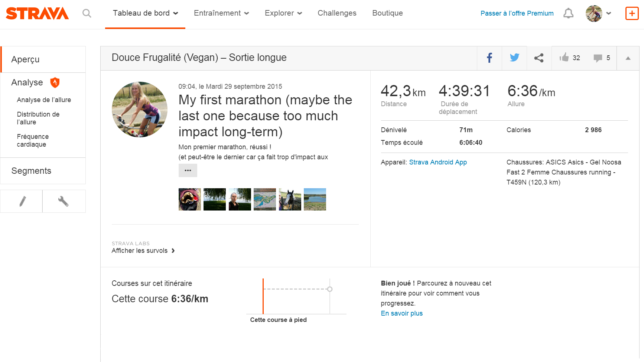Click the generic share icon
This screenshot has width=644, height=362.
pos(539,58)
